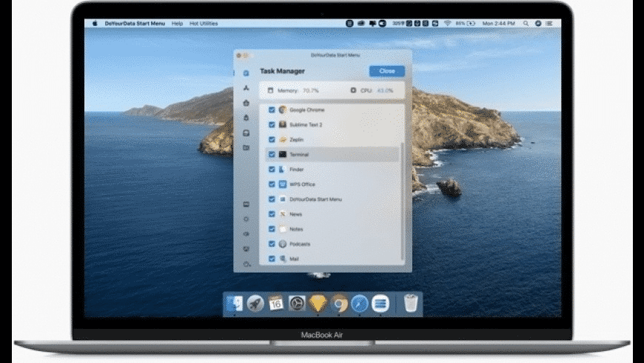Click the blue Close button
The width and height of the screenshot is (644, 363).
pyautogui.click(x=387, y=71)
